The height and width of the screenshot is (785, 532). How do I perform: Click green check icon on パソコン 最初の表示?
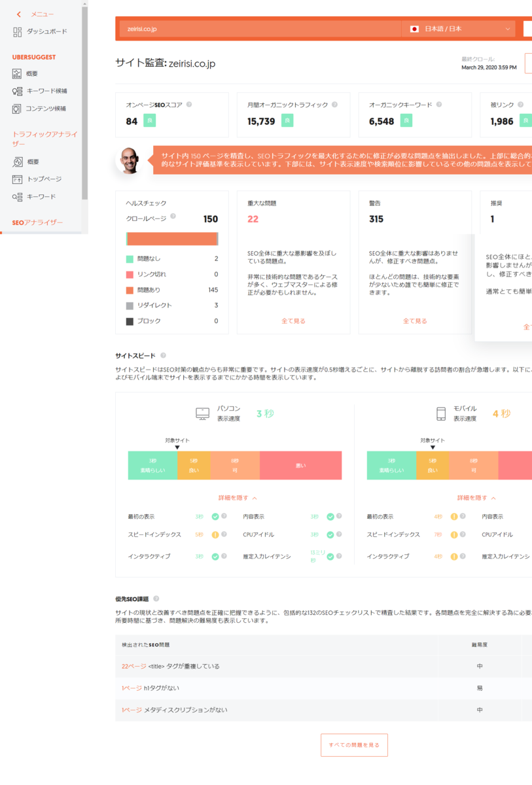coord(215,517)
